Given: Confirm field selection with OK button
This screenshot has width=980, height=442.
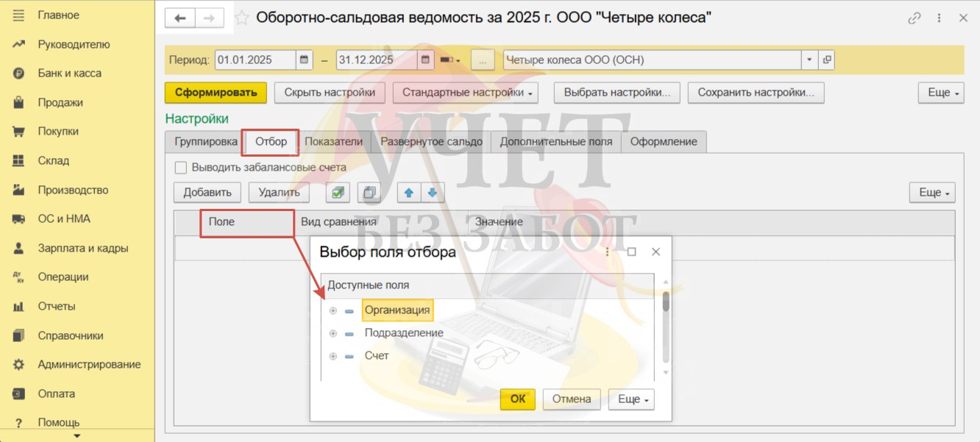Looking at the screenshot, I should (x=518, y=399).
